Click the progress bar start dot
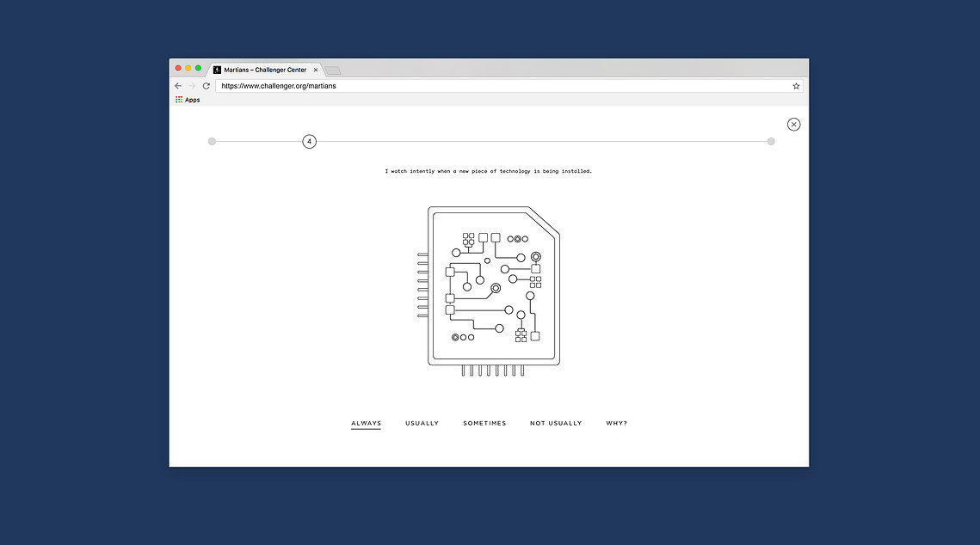 (212, 142)
